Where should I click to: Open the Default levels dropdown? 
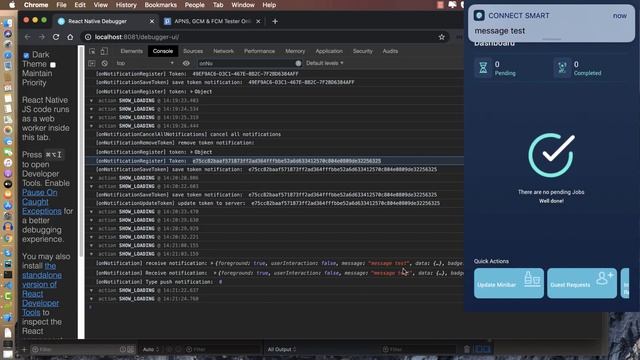pyautogui.click(x=324, y=63)
